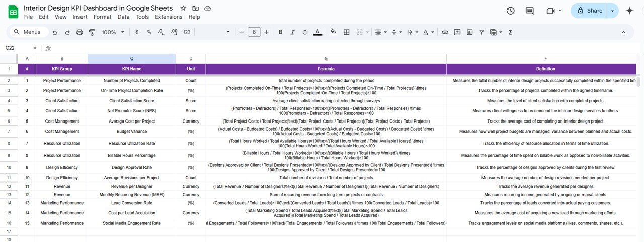
Task: Increase font size with plus
Action: [266, 32]
